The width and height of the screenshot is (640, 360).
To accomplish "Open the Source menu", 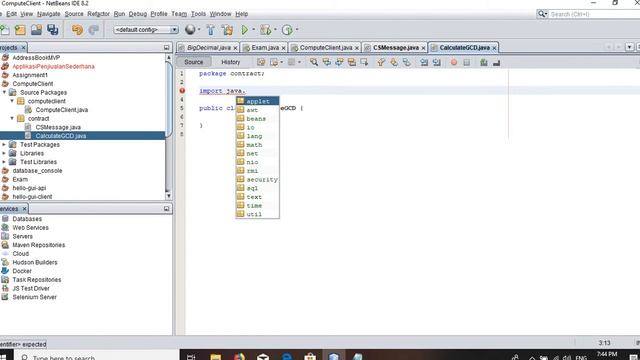I will click(x=74, y=14).
